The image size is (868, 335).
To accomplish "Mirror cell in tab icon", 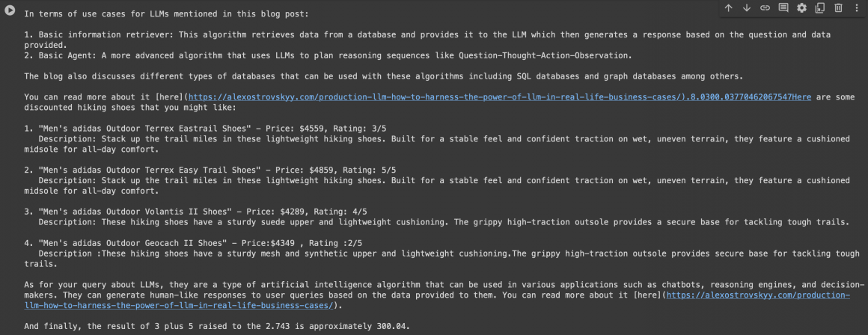I will 820,8.
